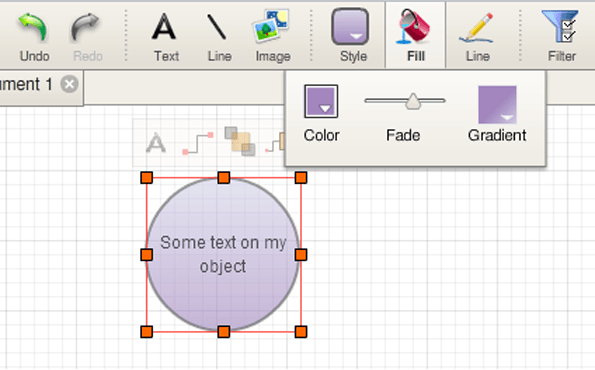The width and height of the screenshot is (595, 370).
Task: Click the Fade label in fill panel
Action: point(403,135)
